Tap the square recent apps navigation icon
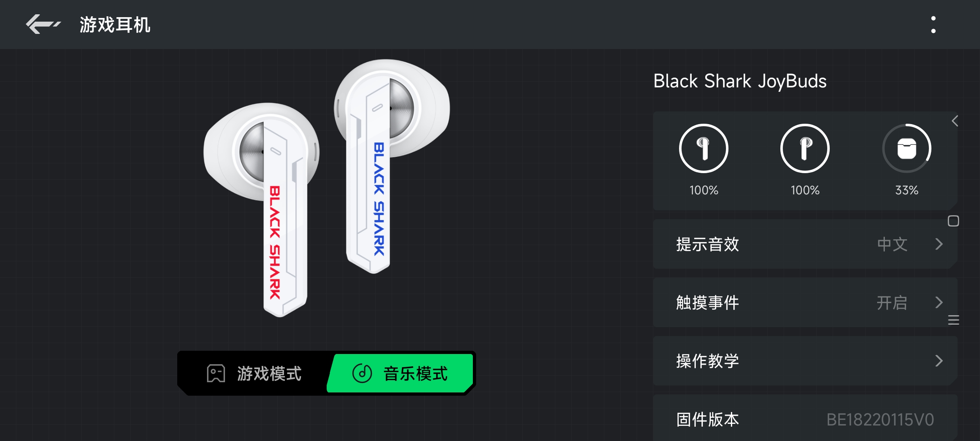 953,221
